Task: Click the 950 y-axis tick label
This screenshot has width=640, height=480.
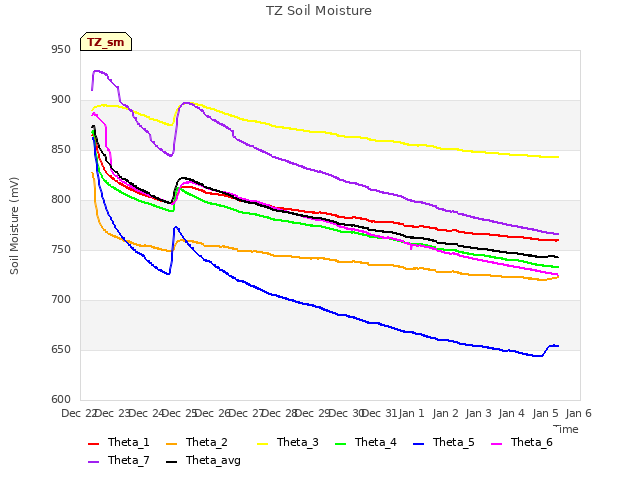Action: 61,49
